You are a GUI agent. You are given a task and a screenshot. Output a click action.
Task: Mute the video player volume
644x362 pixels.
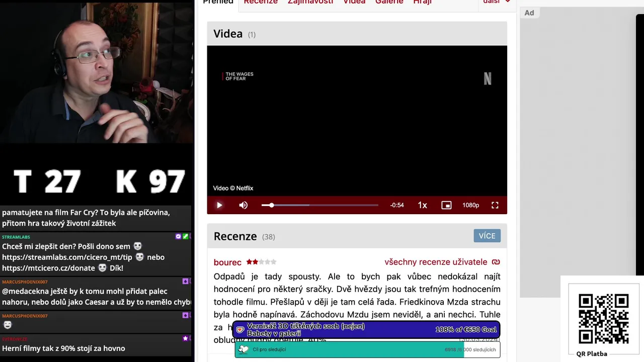pyautogui.click(x=244, y=205)
